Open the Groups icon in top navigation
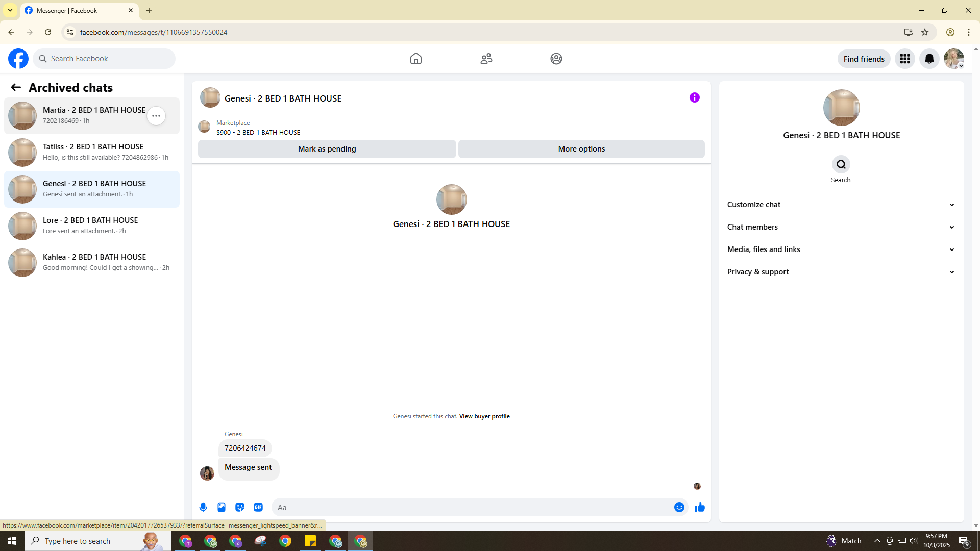Image resolution: width=980 pixels, height=551 pixels. 556,59
